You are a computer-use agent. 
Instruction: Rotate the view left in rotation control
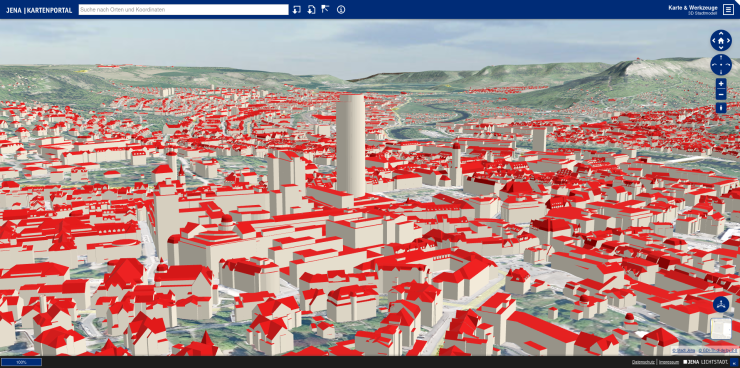click(x=714, y=65)
